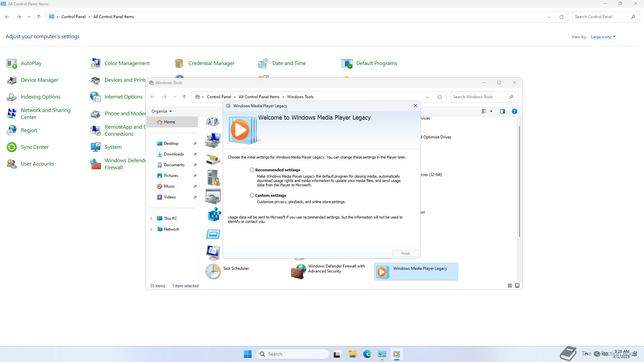The width and height of the screenshot is (644, 362).
Task: Open Date and Time icon
Action: 263,63
